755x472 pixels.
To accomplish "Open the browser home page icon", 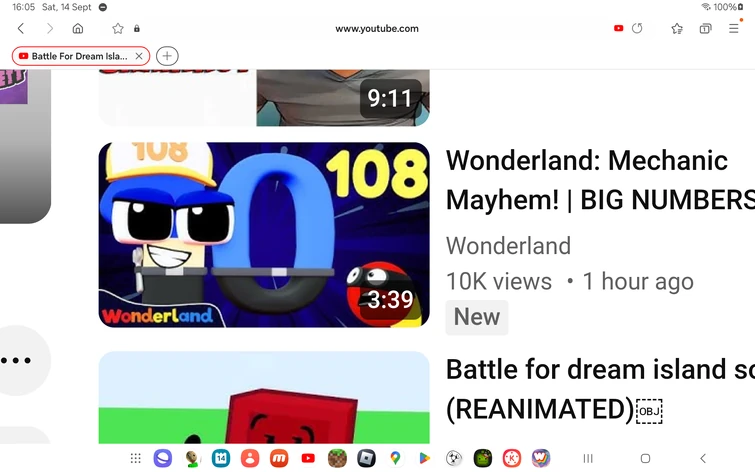I will (78, 28).
